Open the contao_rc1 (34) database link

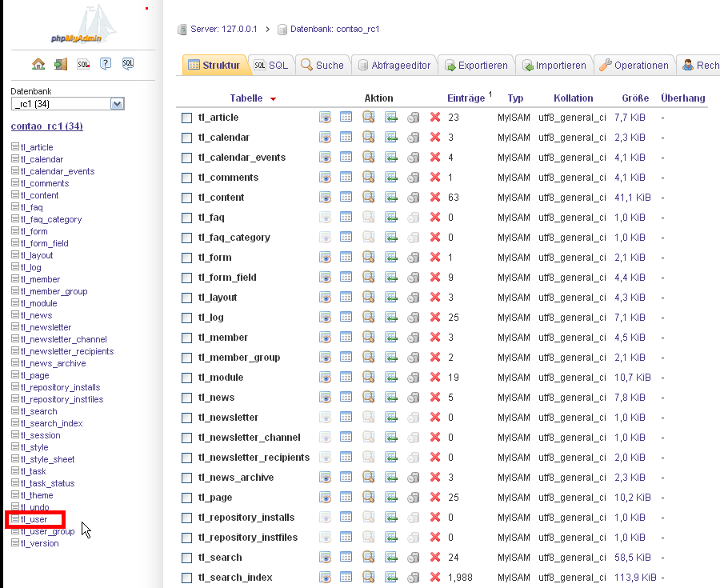coord(46,126)
